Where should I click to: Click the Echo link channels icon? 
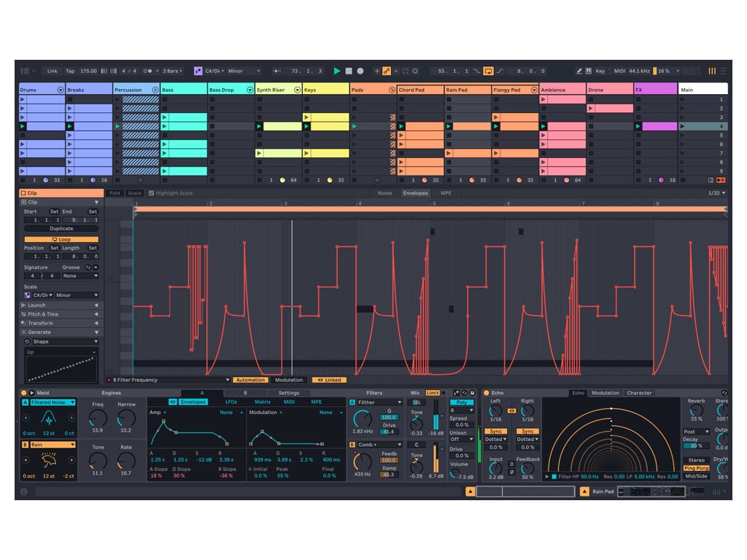pyautogui.click(x=511, y=411)
